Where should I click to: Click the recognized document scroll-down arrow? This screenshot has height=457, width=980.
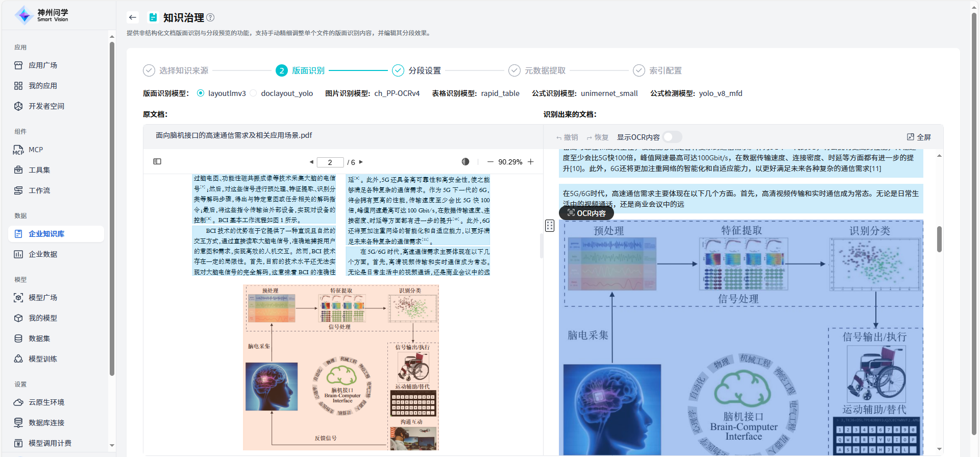tap(939, 449)
